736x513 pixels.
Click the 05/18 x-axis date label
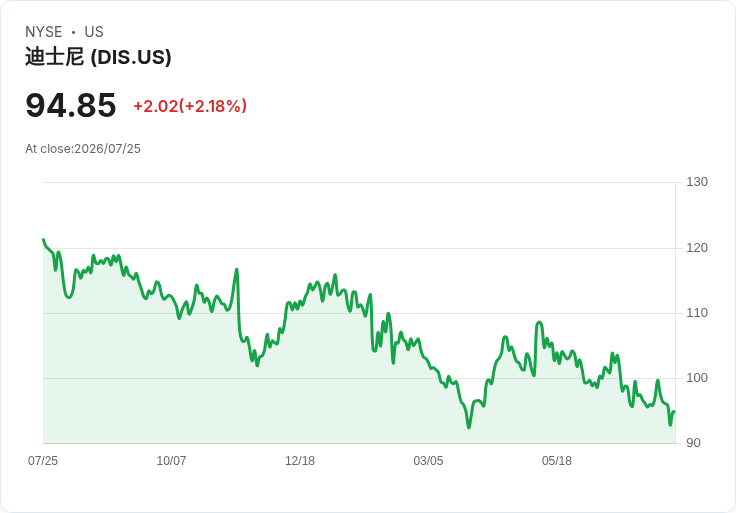pyautogui.click(x=557, y=461)
